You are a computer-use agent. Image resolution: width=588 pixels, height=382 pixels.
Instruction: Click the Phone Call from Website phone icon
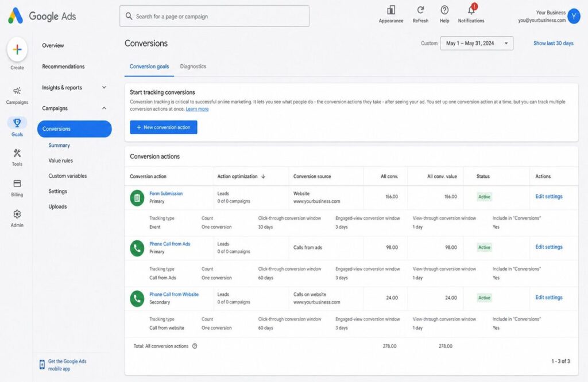(x=137, y=298)
